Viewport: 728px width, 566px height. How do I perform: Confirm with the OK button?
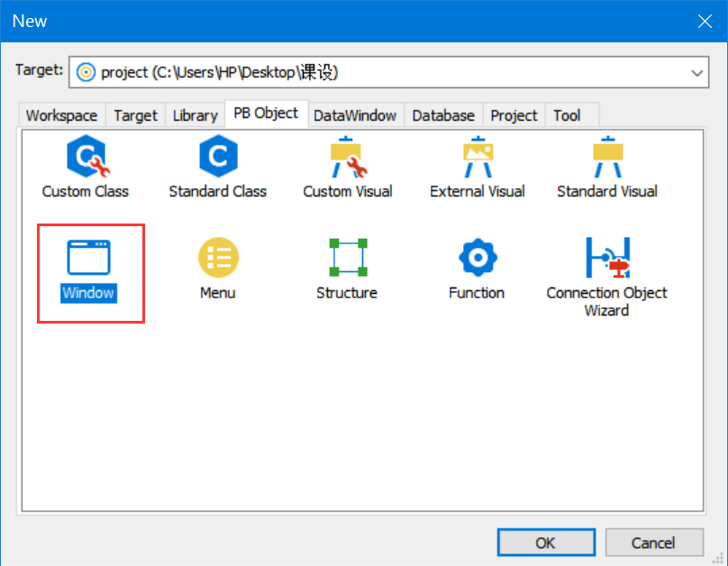546,542
